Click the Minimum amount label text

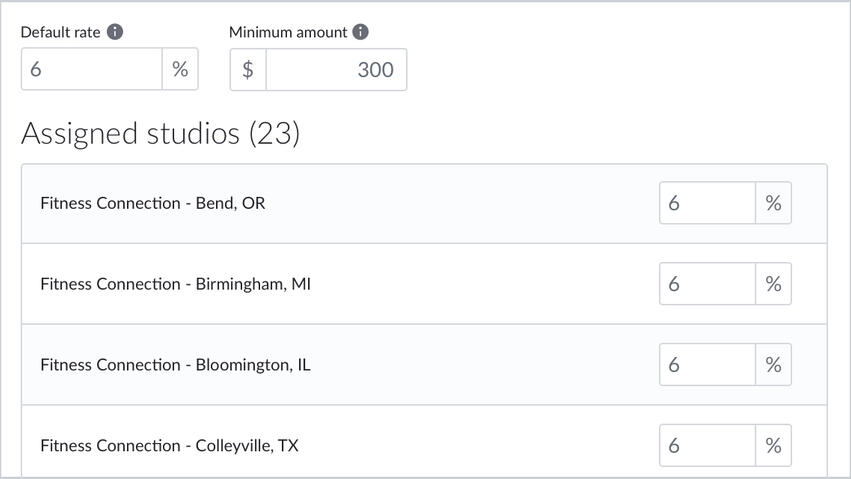(288, 32)
